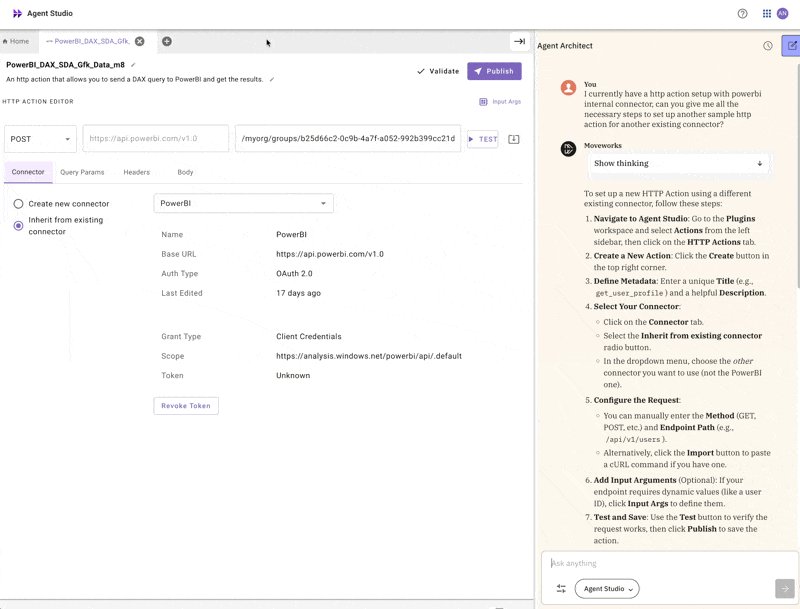Image resolution: width=800 pixels, height=609 pixels.
Task: Click the Agent Studio logo icon
Action: click(x=17, y=13)
